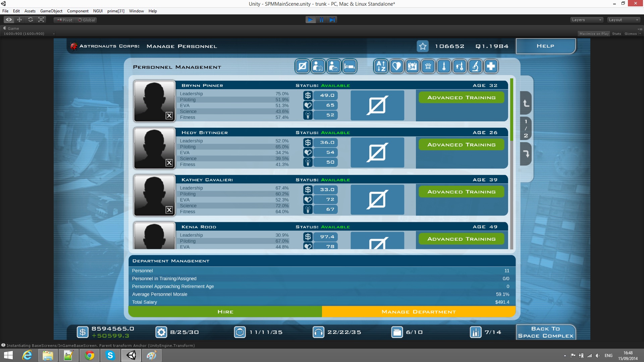Sort by fitness medical cross icon
This screenshot has height=362, width=644.
pos(491,66)
